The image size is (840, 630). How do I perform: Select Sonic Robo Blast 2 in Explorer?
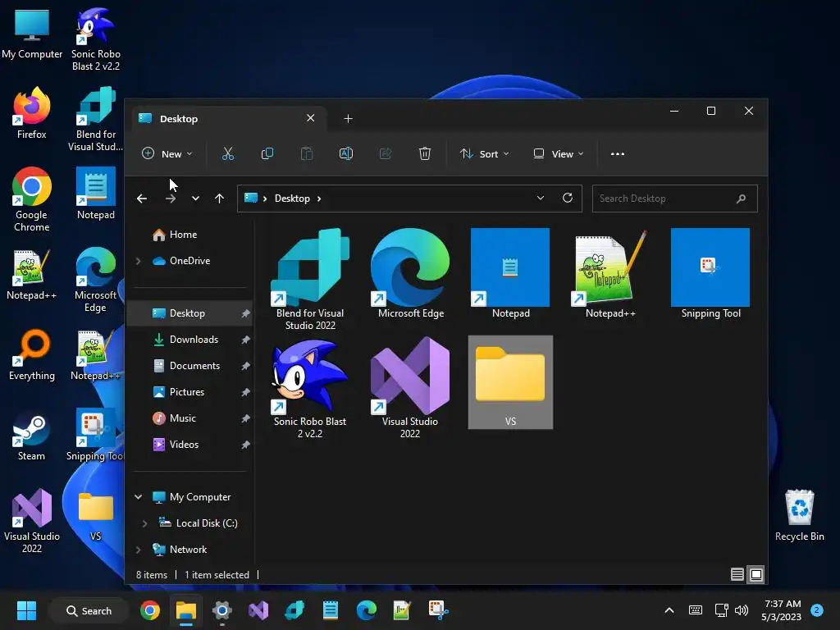310,388
